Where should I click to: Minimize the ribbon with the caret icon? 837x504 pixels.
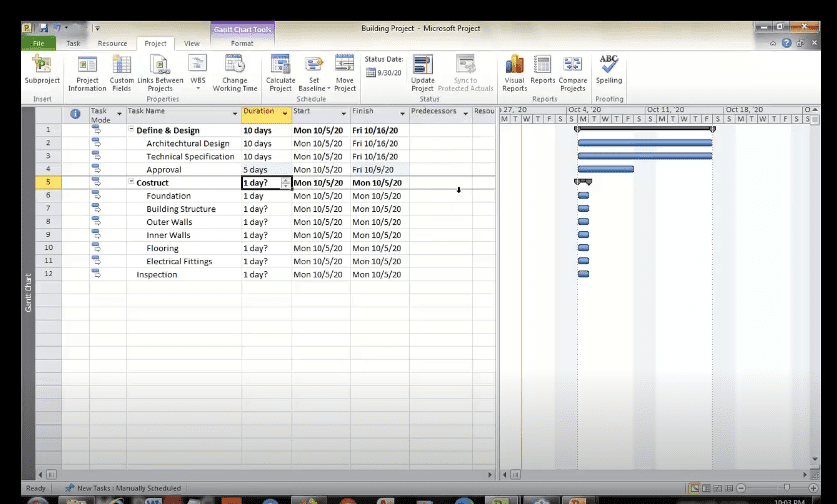tap(772, 44)
